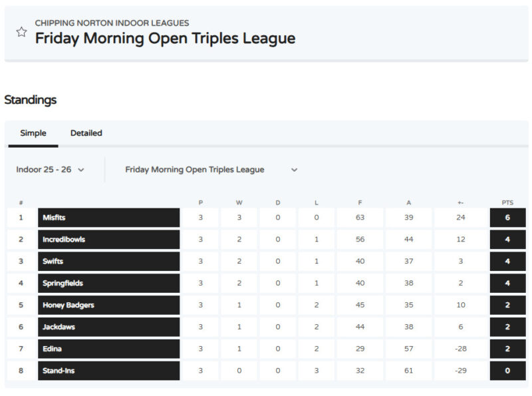Select the Springfields team
The image size is (532, 396).
(62, 284)
